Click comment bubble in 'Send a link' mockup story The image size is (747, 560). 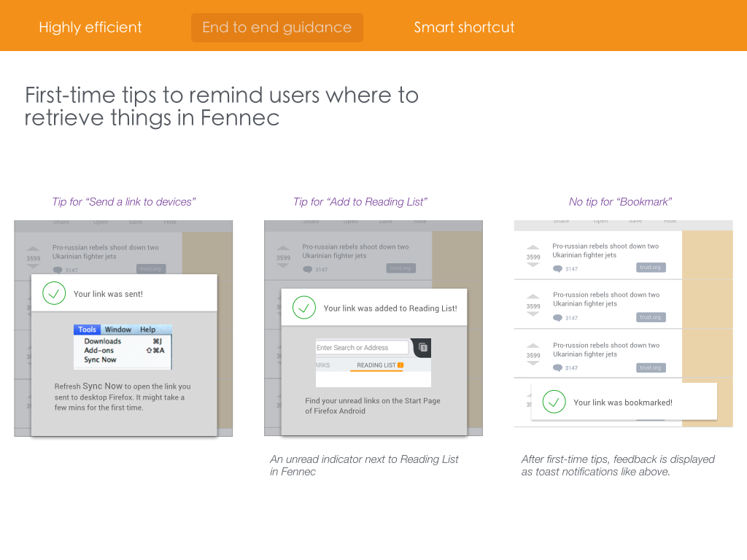(58, 270)
